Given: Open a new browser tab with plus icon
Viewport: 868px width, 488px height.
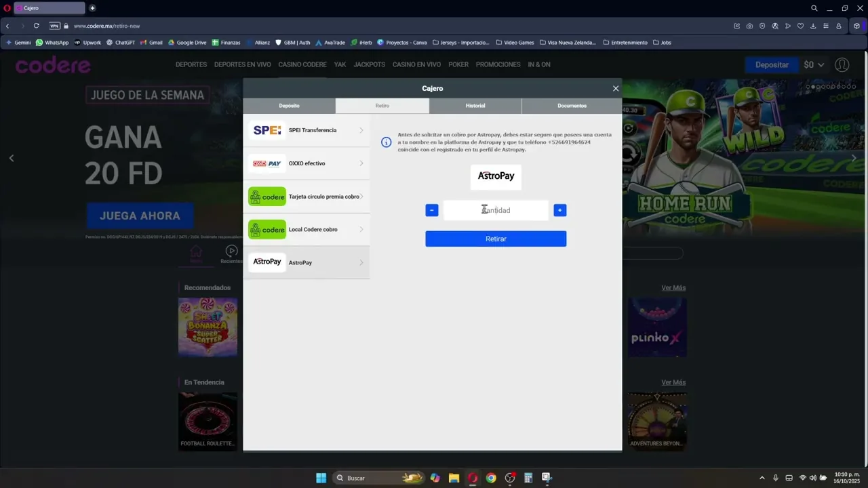Looking at the screenshot, I should (92, 8).
